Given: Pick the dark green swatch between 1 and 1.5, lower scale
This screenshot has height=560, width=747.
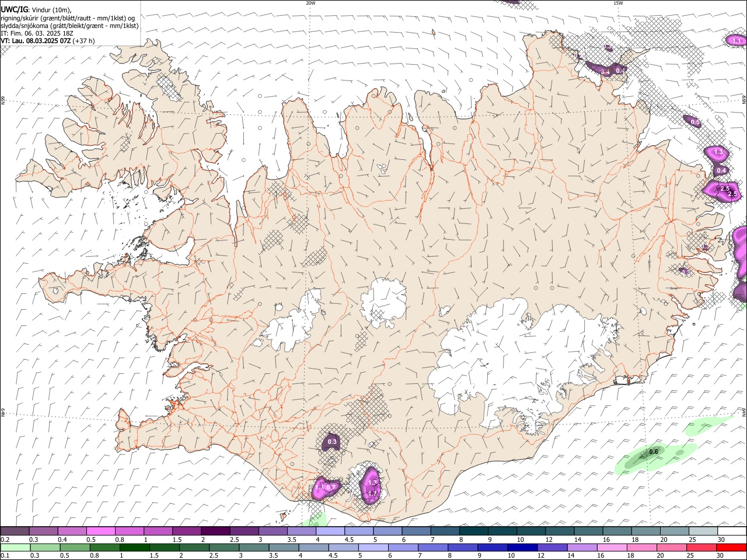Looking at the screenshot, I should (x=134, y=547).
